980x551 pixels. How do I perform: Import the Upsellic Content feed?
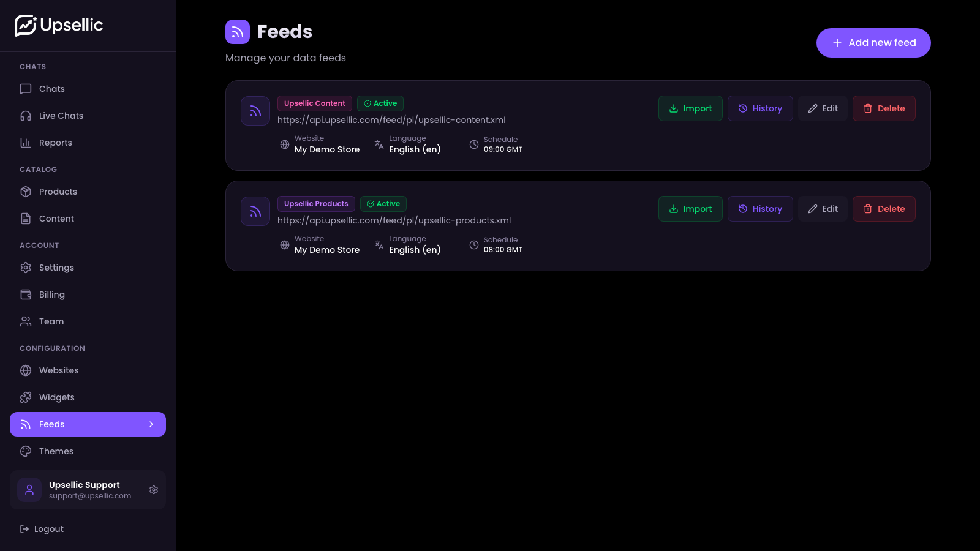pos(690,108)
